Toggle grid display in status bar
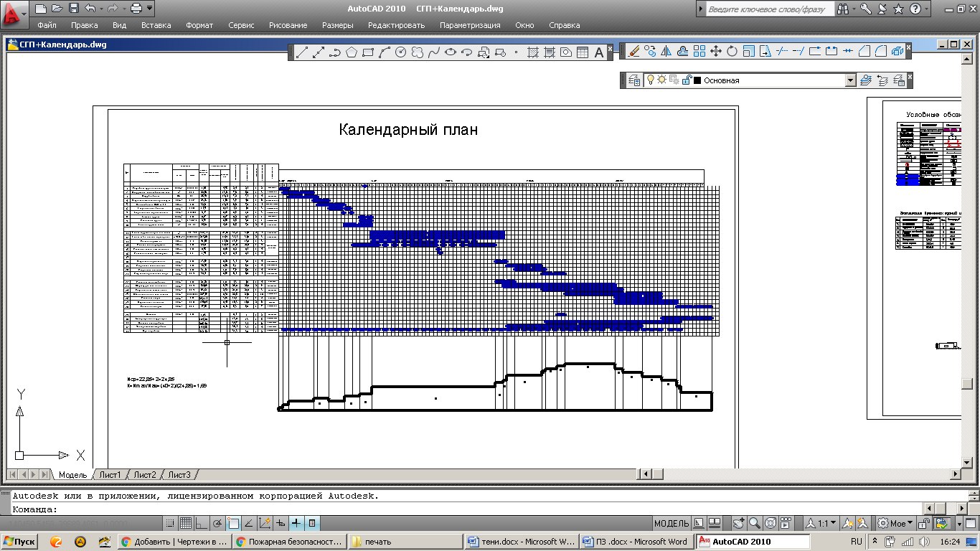The height and width of the screenshot is (551, 980). click(185, 523)
